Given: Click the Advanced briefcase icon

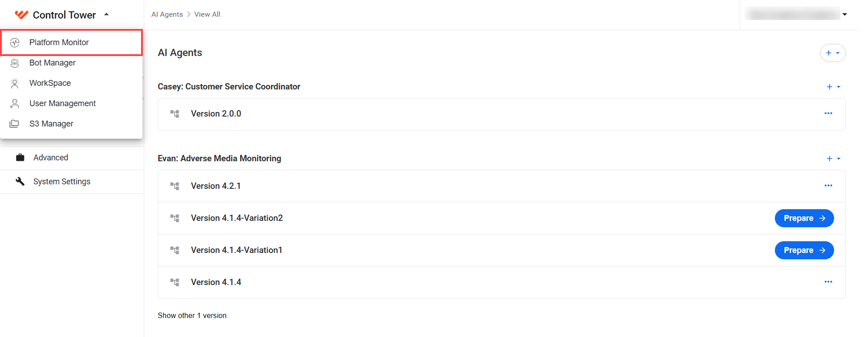Looking at the screenshot, I should (20, 158).
